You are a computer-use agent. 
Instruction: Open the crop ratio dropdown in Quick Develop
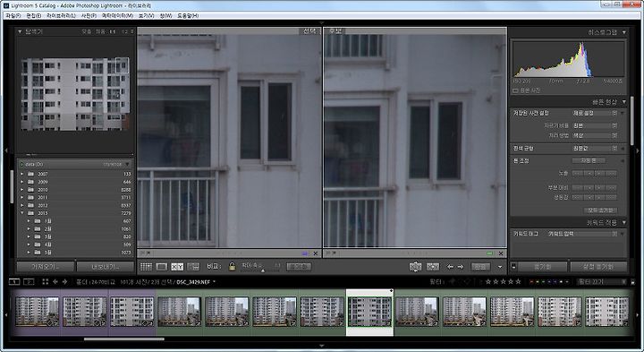tap(595, 125)
